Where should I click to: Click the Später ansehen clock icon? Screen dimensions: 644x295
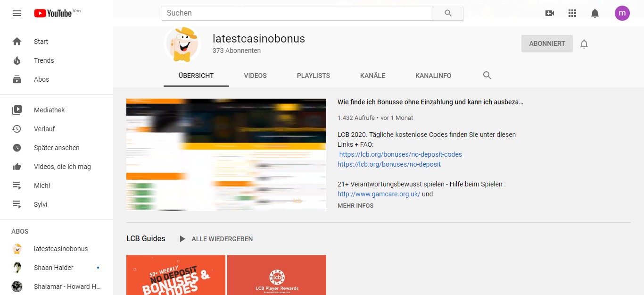click(x=17, y=148)
